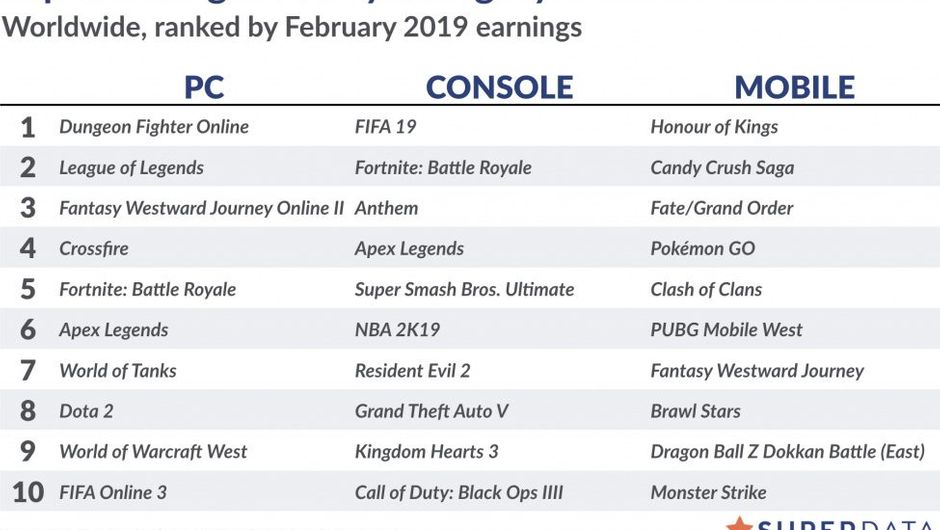Select Candy Crush Saga in mobile column
The height and width of the screenshot is (530, 940).
coord(722,168)
